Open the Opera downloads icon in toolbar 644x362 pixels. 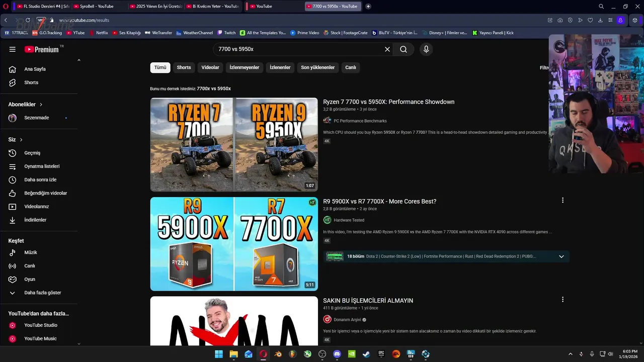click(600, 20)
